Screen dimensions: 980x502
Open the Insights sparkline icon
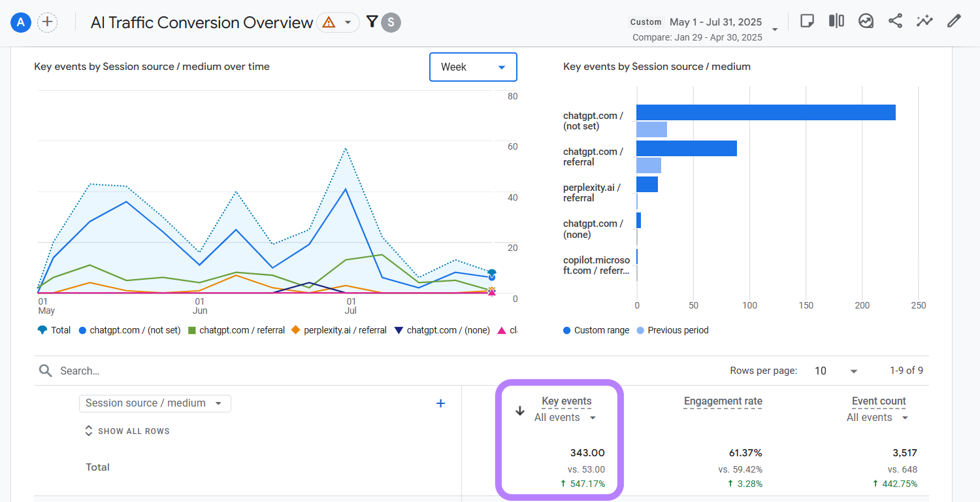pos(924,21)
